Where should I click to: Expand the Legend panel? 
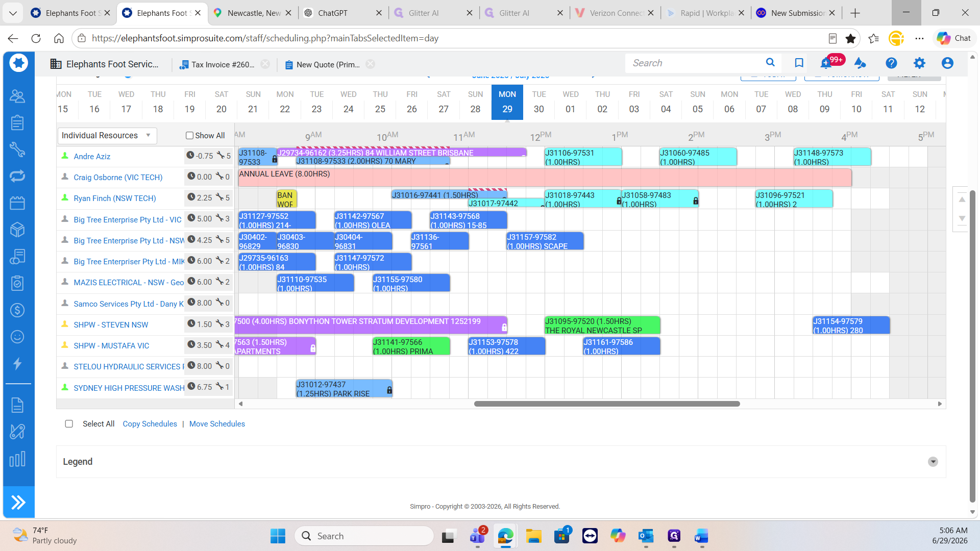click(x=933, y=462)
